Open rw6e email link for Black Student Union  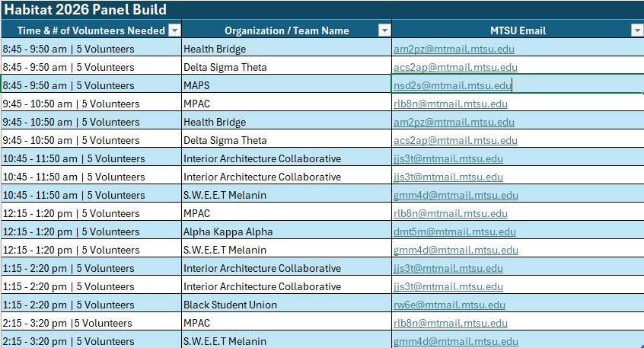[449, 305]
